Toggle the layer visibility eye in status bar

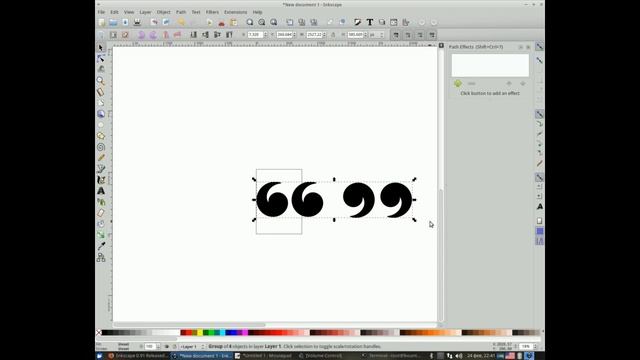pos(167,347)
